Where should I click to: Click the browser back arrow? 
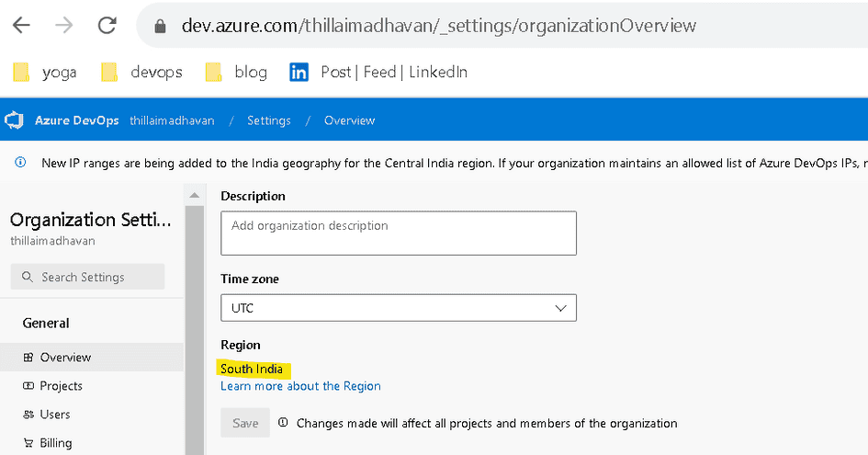[21, 26]
